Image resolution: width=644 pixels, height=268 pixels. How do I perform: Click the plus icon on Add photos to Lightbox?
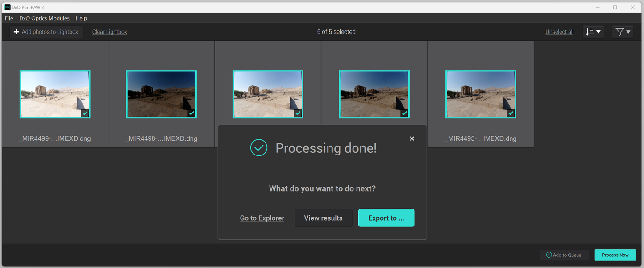(16, 32)
